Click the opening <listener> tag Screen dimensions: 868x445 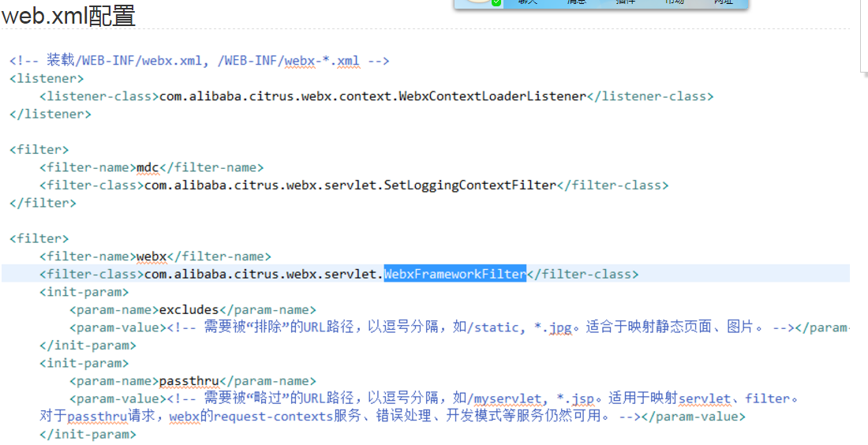pyautogui.click(x=47, y=78)
